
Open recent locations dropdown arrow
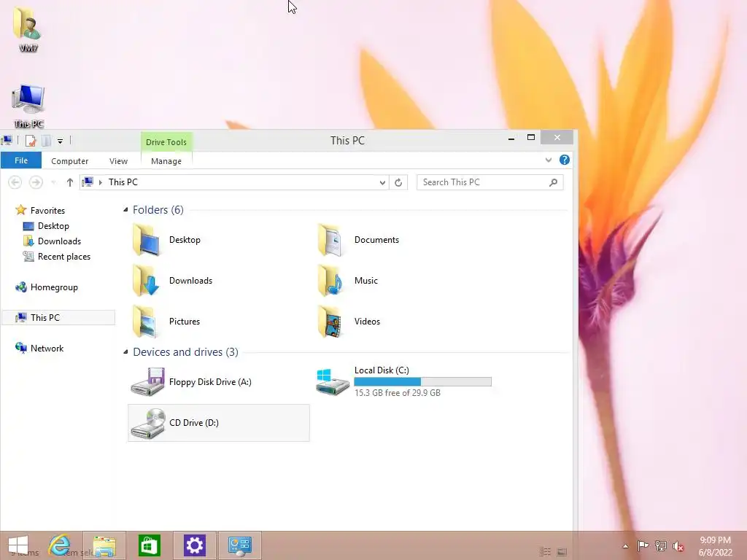pos(54,182)
